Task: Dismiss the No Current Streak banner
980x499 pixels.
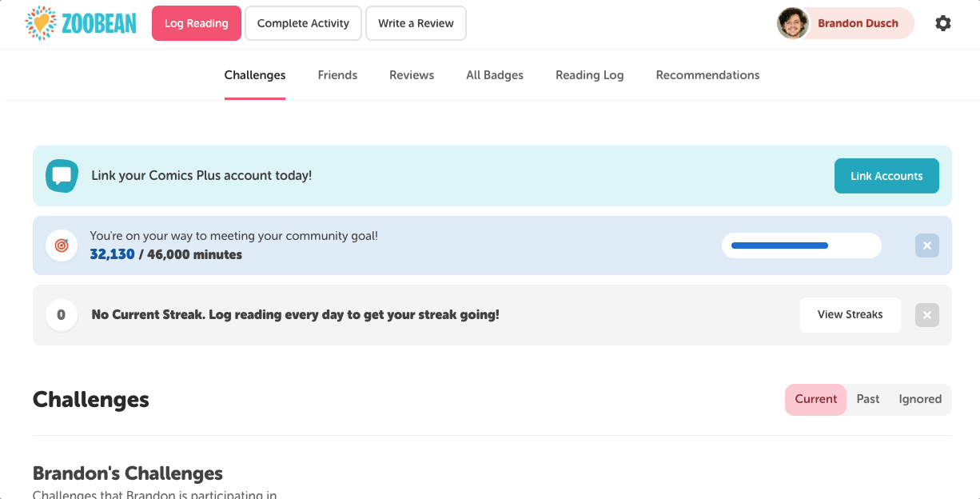Action: [927, 315]
